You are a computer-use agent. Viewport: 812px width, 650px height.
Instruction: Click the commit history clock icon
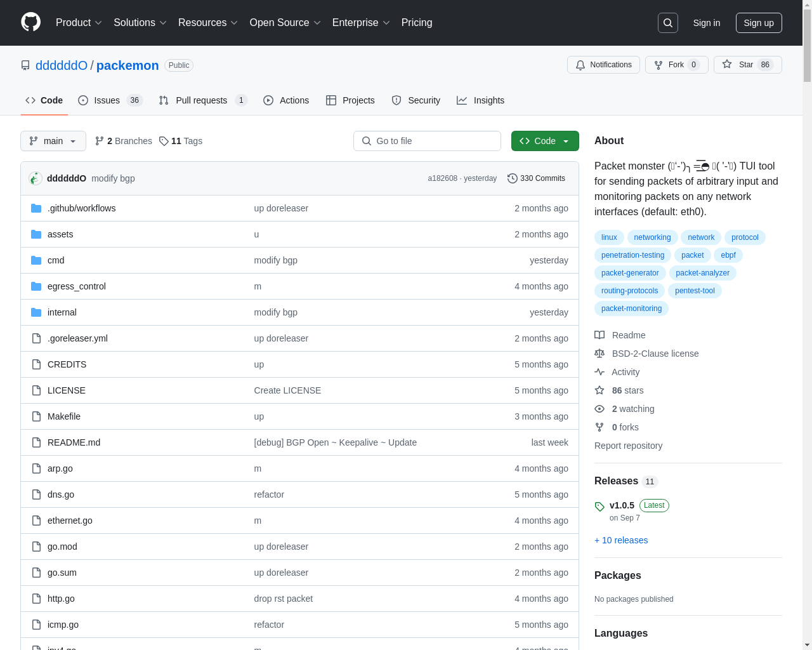tap(513, 178)
